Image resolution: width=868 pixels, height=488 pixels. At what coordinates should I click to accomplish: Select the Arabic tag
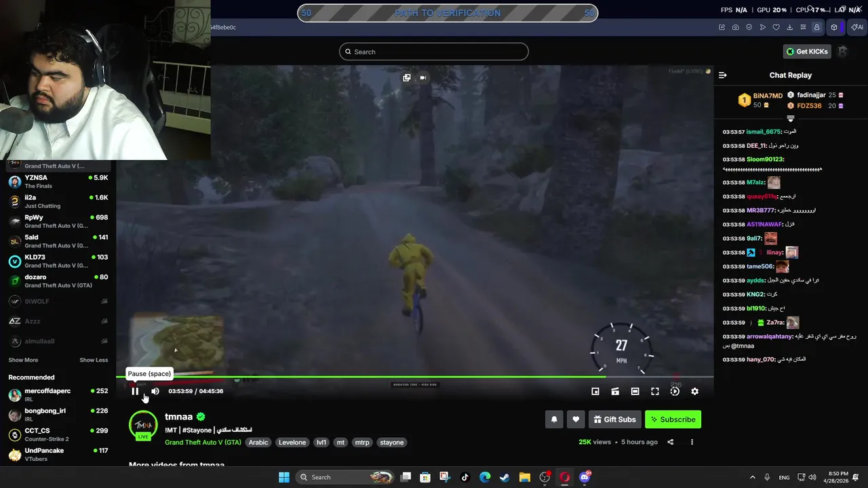point(258,443)
